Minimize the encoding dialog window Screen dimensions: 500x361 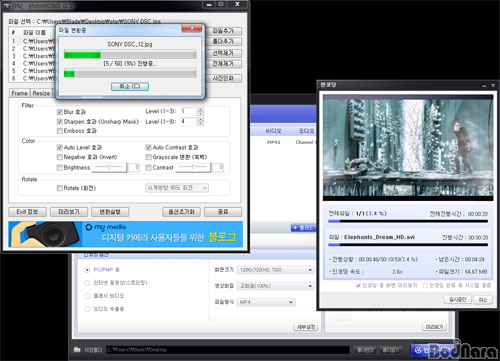tap(484, 86)
